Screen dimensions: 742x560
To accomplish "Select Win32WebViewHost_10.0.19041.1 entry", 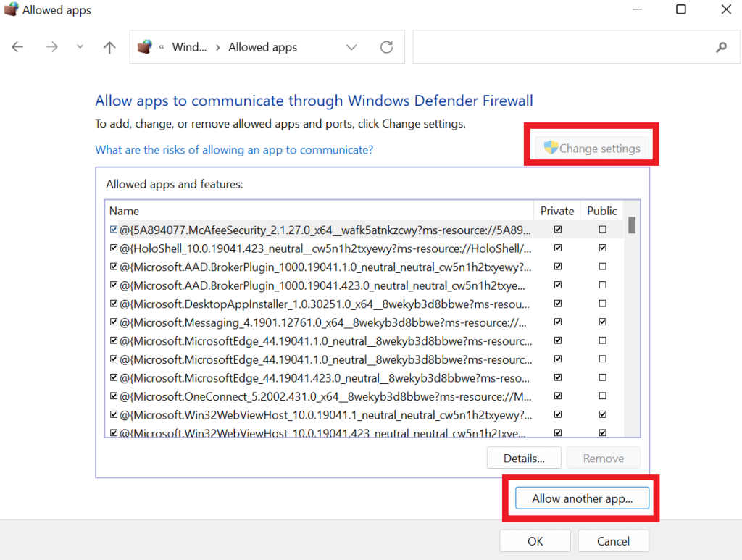I will 325,415.
